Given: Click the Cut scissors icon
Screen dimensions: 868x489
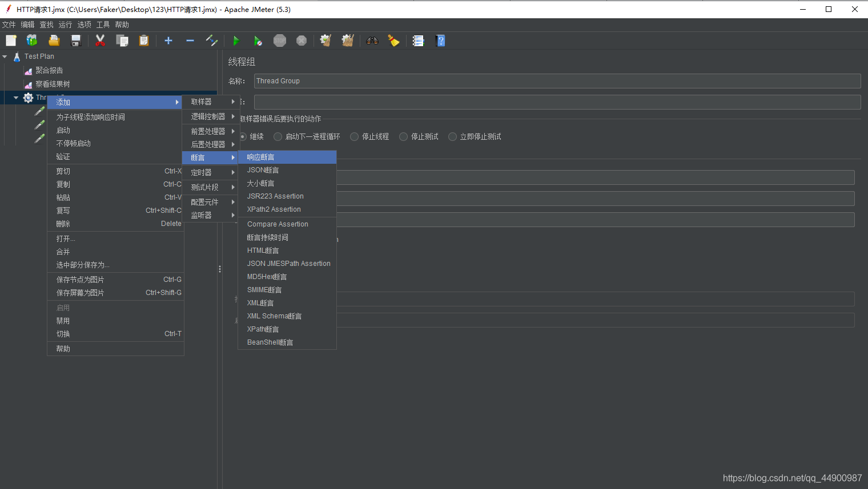Looking at the screenshot, I should 101,41.
